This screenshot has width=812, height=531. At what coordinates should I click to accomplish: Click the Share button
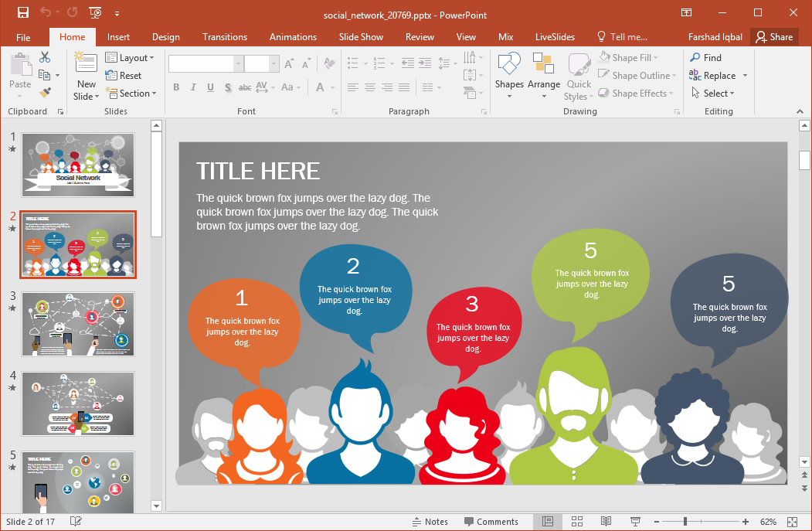point(774,37)
